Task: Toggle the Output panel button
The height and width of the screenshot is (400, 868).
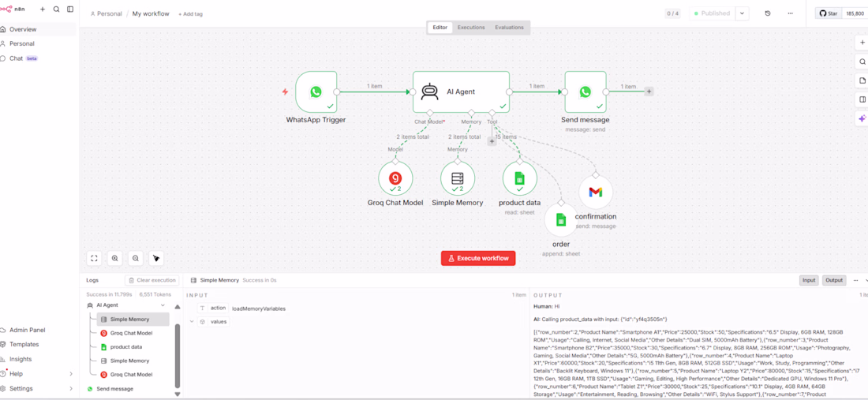Action: [834, 281]
